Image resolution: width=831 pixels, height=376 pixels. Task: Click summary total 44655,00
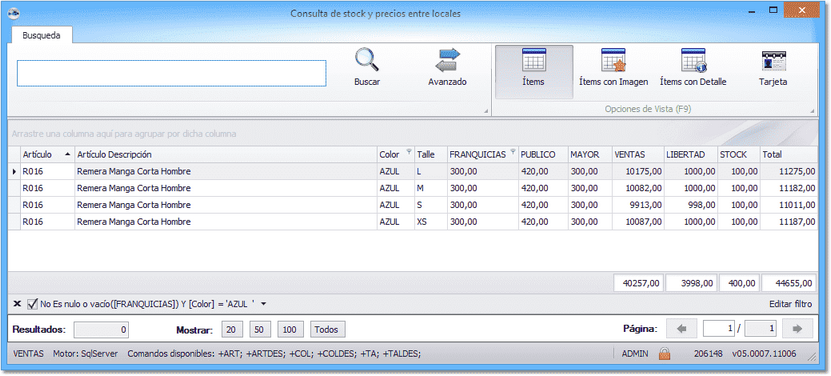(x=789, y=283)
